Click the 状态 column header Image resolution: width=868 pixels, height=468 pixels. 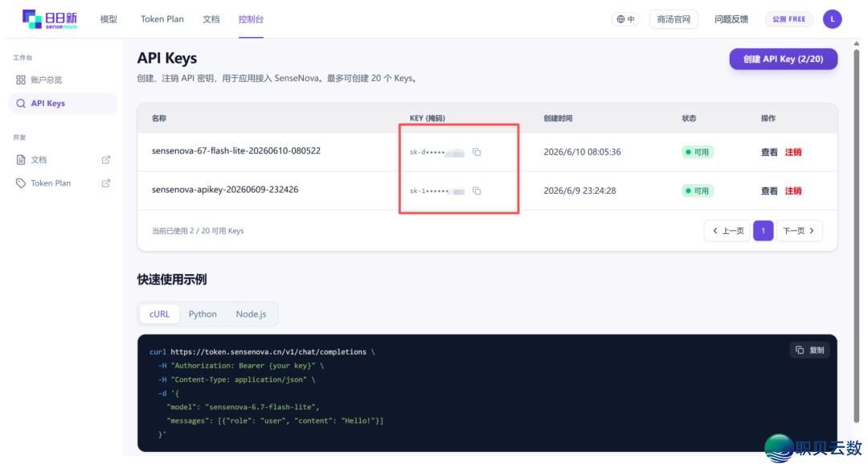pyautogui.click(x=689, y=118)
